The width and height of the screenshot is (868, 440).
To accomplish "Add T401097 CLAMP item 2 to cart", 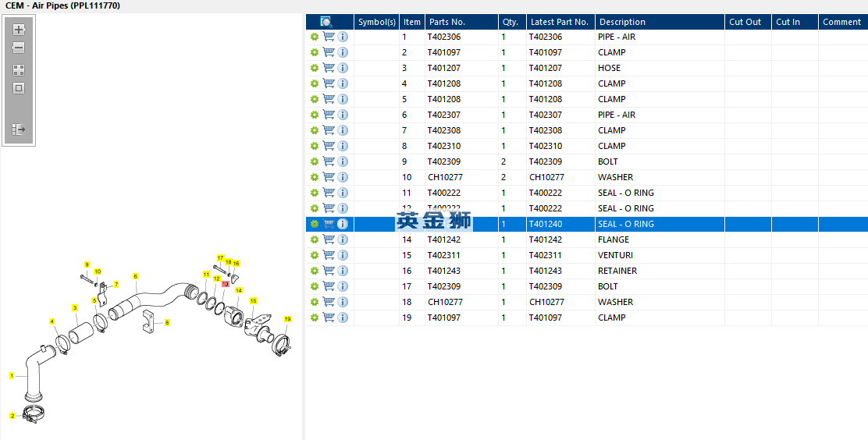I will pos(329,52).
